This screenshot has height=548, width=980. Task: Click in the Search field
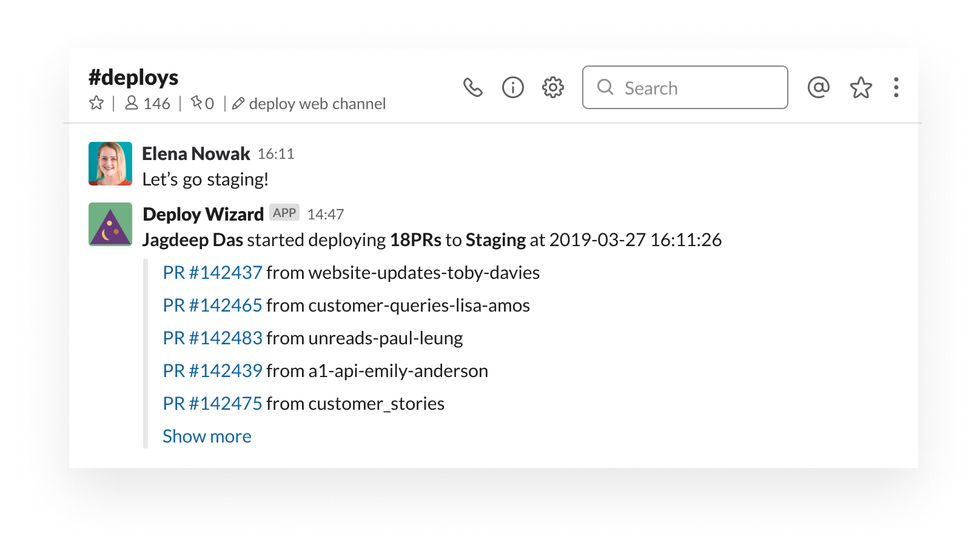click(x=685, y=88)
